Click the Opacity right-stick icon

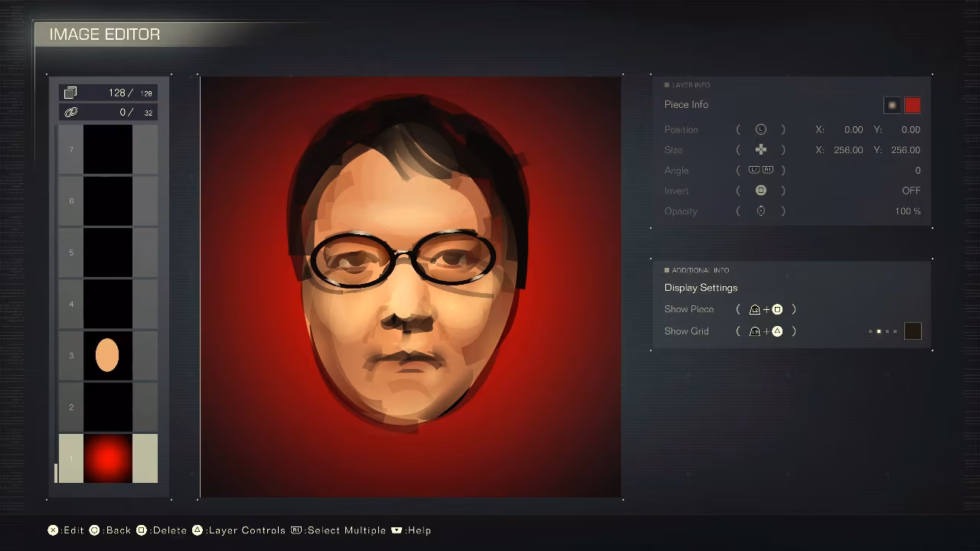click(x=760, y=211)
